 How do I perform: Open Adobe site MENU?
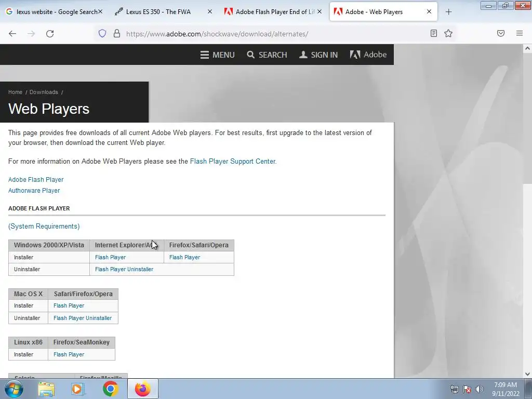pos(218,55)
